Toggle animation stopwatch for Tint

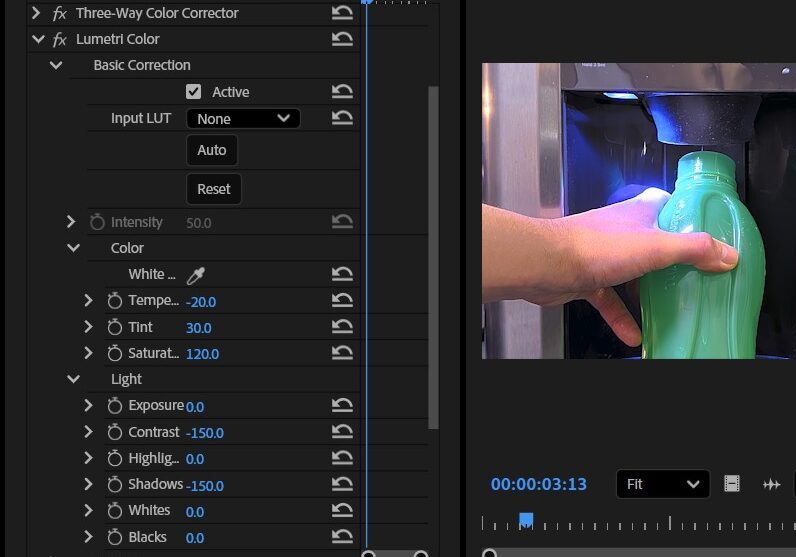[x=115, y=327]
